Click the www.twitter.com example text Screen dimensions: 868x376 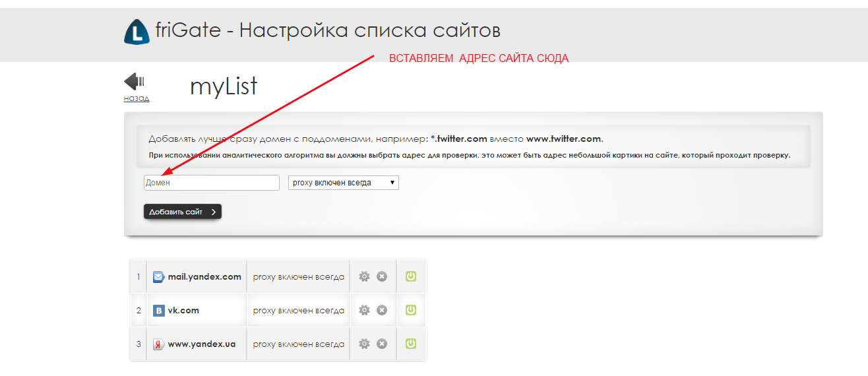tap(564, 139)
